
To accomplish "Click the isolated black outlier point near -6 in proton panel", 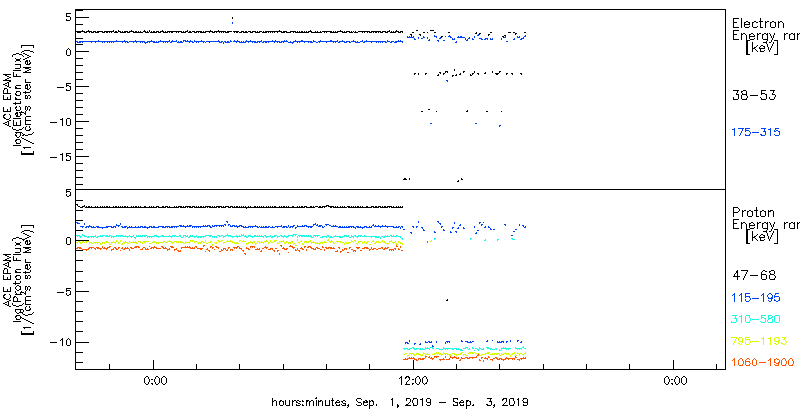I will tap(447, 300).
